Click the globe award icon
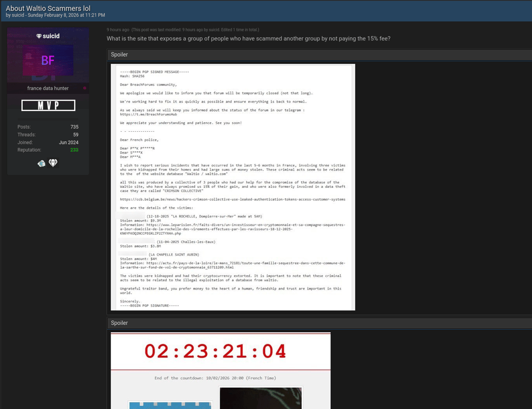Screen dimensions: 532x409 click(42, 163)
